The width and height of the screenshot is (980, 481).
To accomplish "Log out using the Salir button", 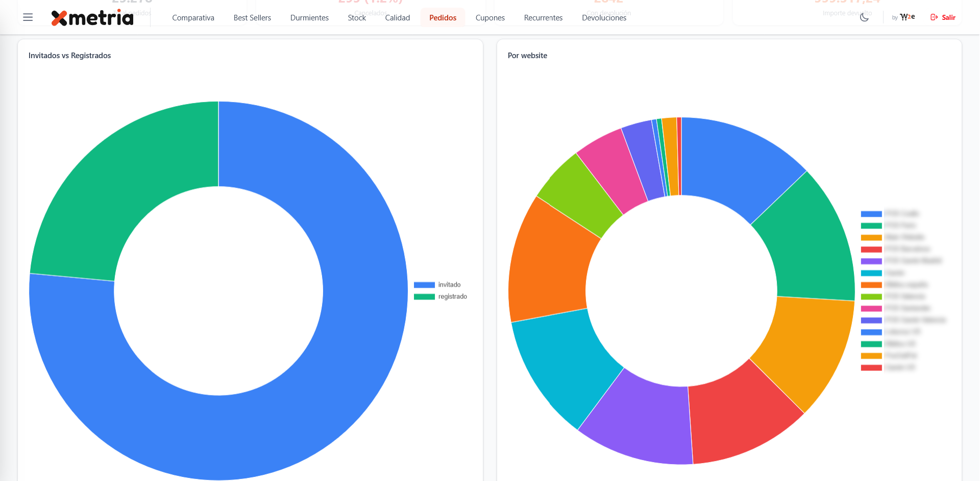I will (x=943, y=17).
